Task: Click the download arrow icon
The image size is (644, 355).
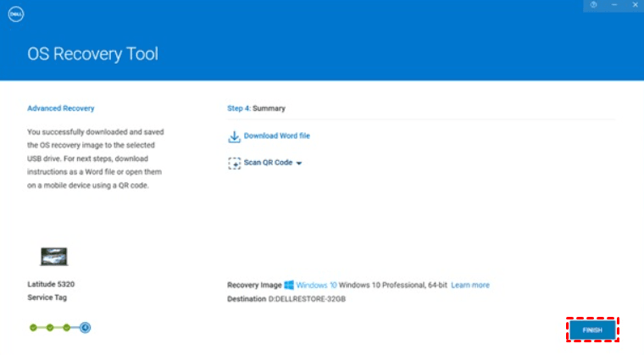Action: point(234,136)
